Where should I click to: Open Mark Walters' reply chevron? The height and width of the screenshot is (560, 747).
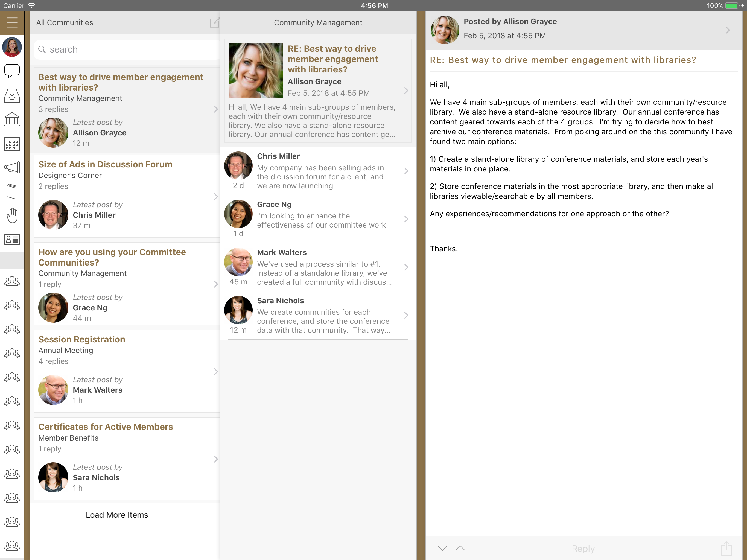406,267
